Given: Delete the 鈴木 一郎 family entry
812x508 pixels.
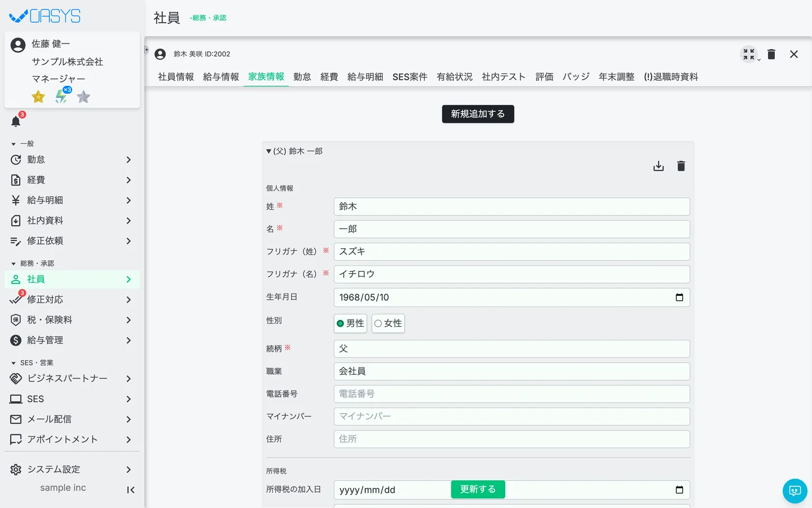Looking at the screenshot, I should click(x=681, y=166).
